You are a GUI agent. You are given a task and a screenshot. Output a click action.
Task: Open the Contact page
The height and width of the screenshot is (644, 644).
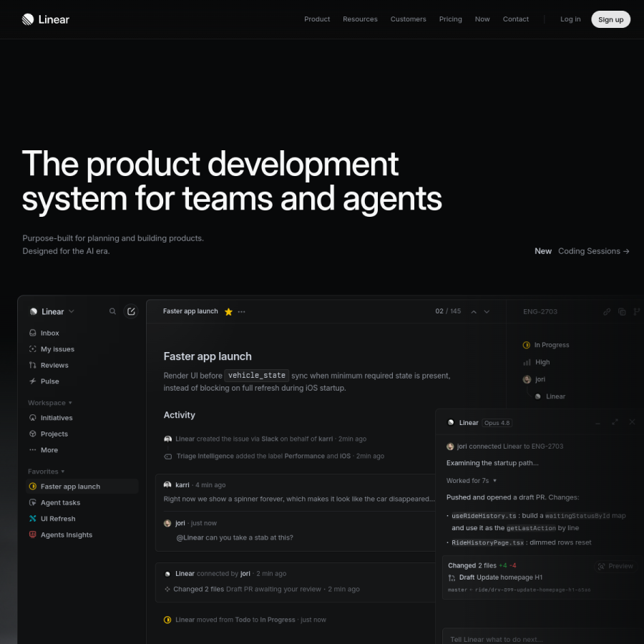click(x=515, y=19)
